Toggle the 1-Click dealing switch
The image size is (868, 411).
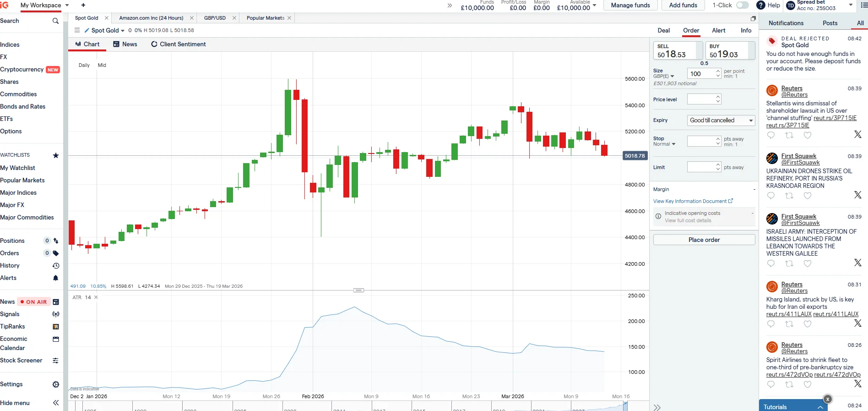(743, 5)
